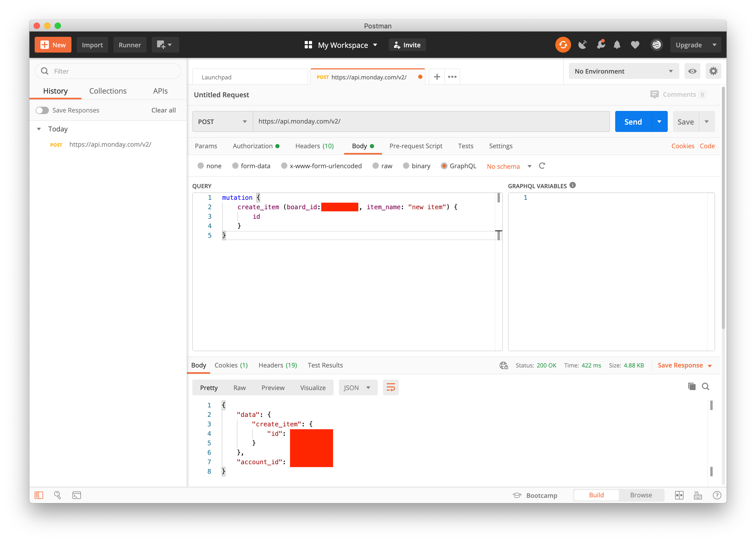Search within the response body
The image size is (756, 542).
pos(705,386)
